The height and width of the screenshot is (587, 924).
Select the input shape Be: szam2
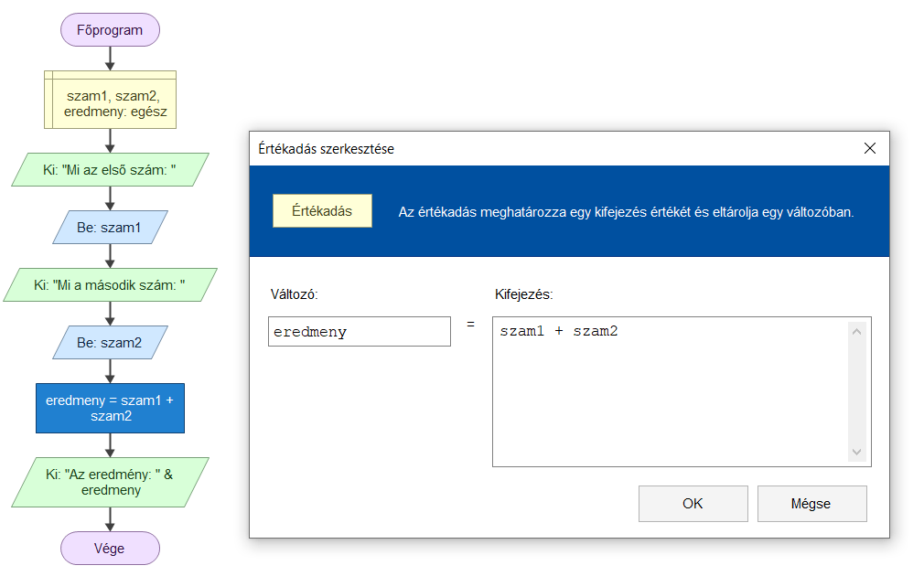(x=110, y=343)
